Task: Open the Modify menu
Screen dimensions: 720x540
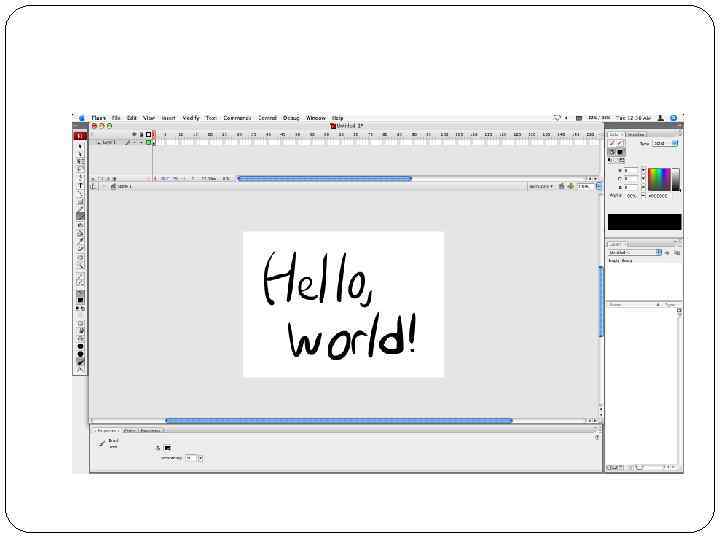Action: [191, 118]
